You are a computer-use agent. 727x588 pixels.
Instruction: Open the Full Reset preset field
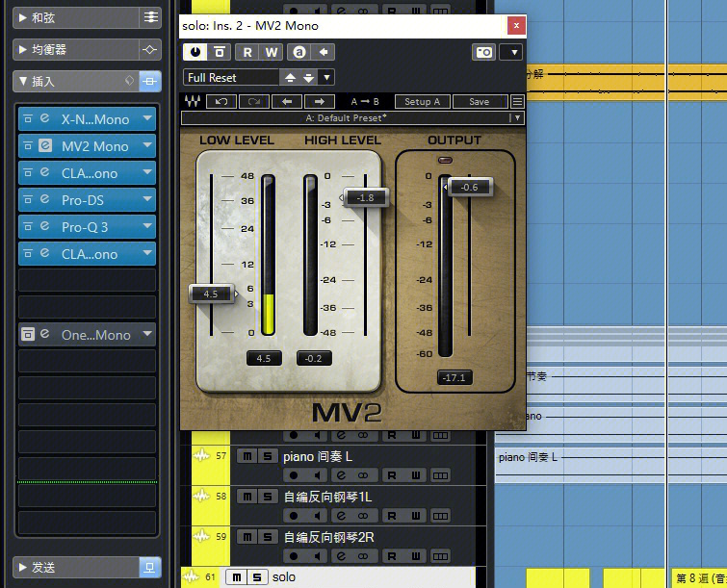click(231, 77)
